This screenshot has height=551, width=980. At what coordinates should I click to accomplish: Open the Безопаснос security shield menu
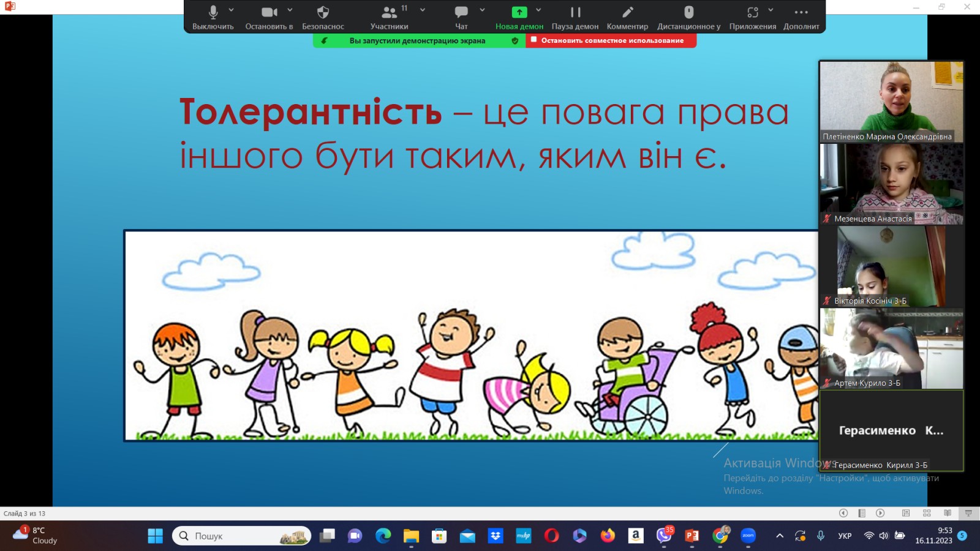[323, 17]
